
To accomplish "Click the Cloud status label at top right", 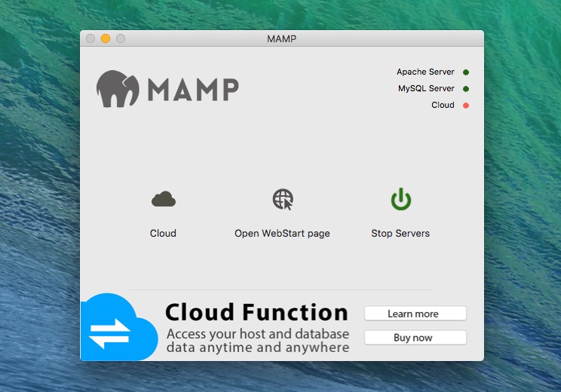I will [443, 105].
